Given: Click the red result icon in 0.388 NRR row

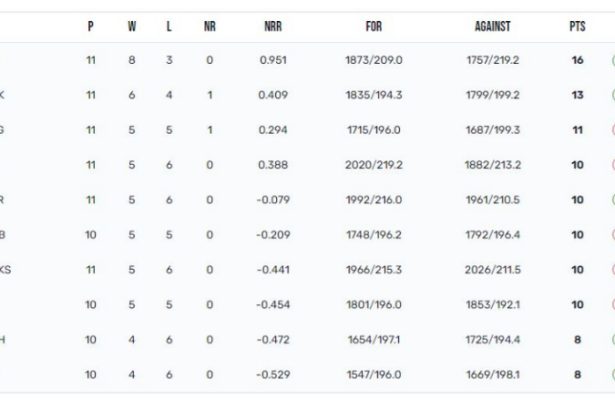Looking at the screenshot, I should pos(613,165).
